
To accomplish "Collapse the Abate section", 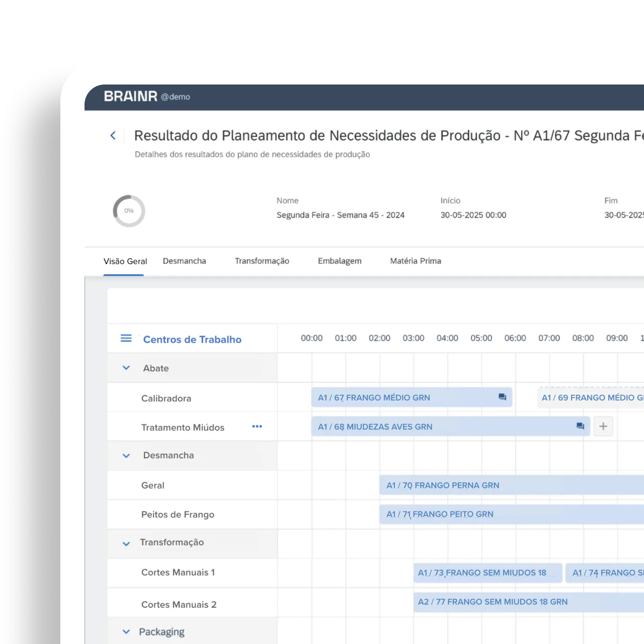I will click(x=126, y=368).
